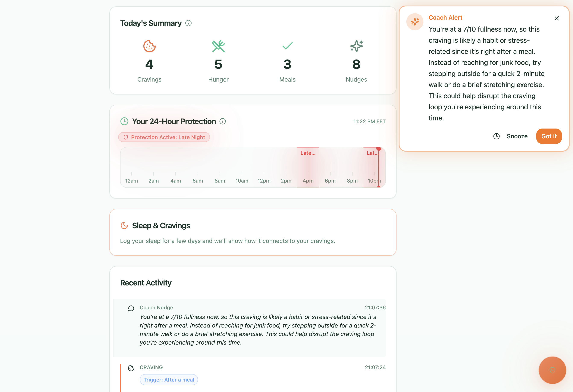
Task: Open the floating shield button
Action: coord(552,370)
